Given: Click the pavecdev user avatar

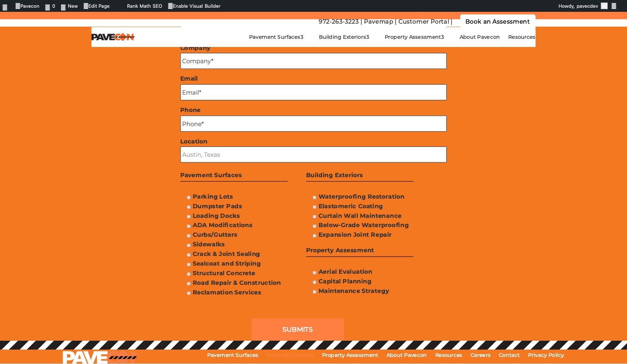Looking at the screenshot, I should coord(604,6).
